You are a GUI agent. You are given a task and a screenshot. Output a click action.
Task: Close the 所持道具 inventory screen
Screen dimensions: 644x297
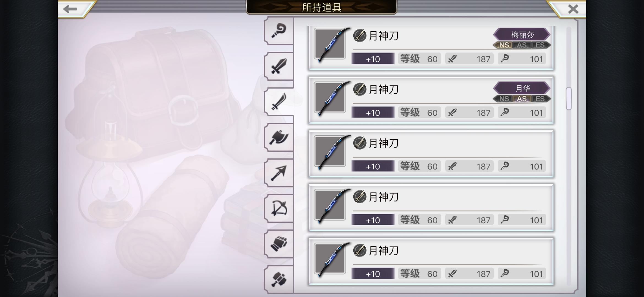tap(570, 9)
